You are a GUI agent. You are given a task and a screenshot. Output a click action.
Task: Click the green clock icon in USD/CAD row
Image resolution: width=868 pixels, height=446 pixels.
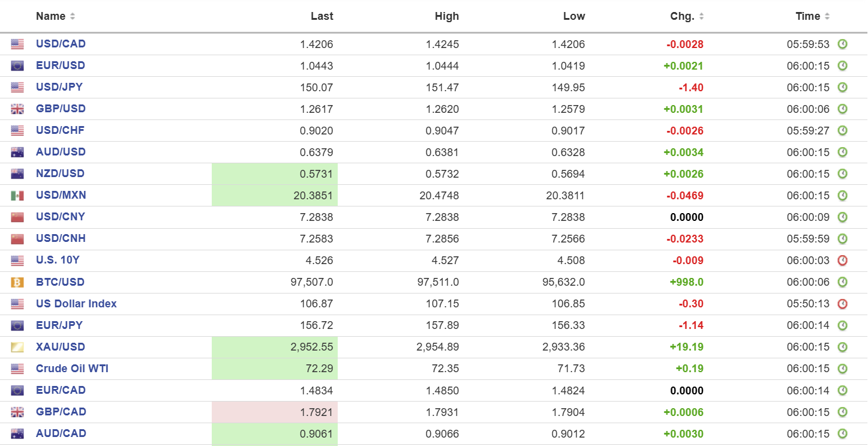pos(842,44)
